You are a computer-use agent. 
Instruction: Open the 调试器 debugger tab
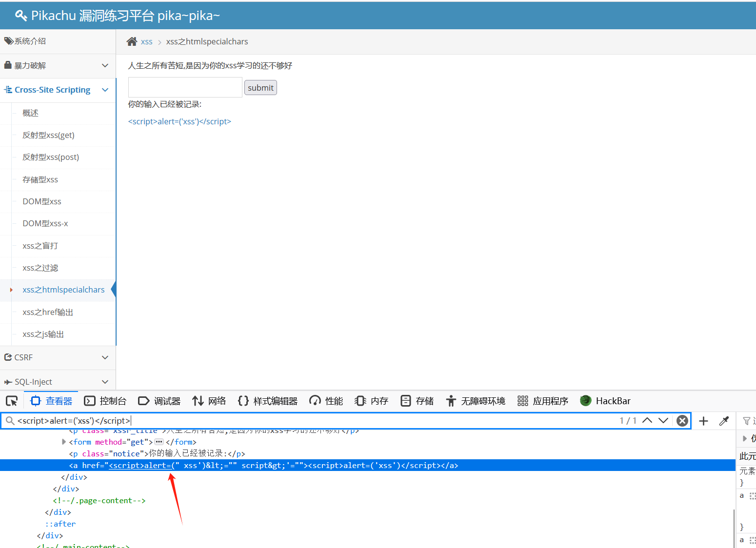(159, 401)
